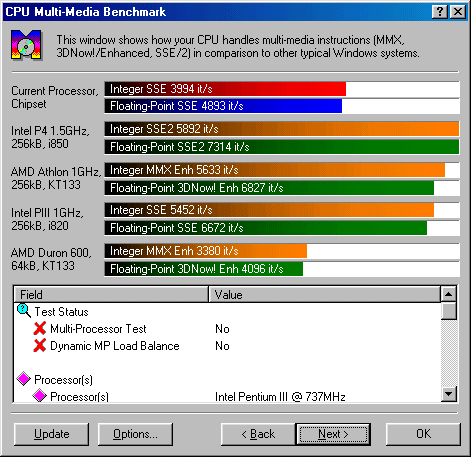Click the magenta diamond icon of the Pentium III row
The image size is (471, 457).
point(40,396)
